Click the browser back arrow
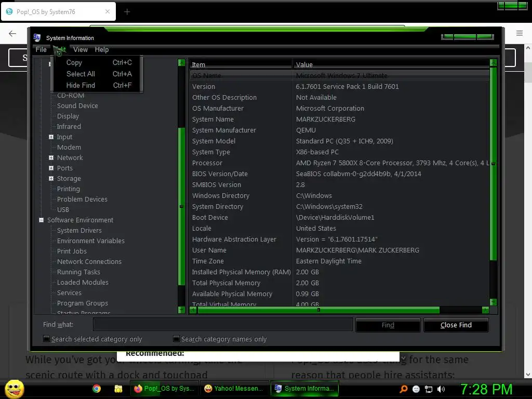This screenshot has width=532, height=399. (12, 33)
